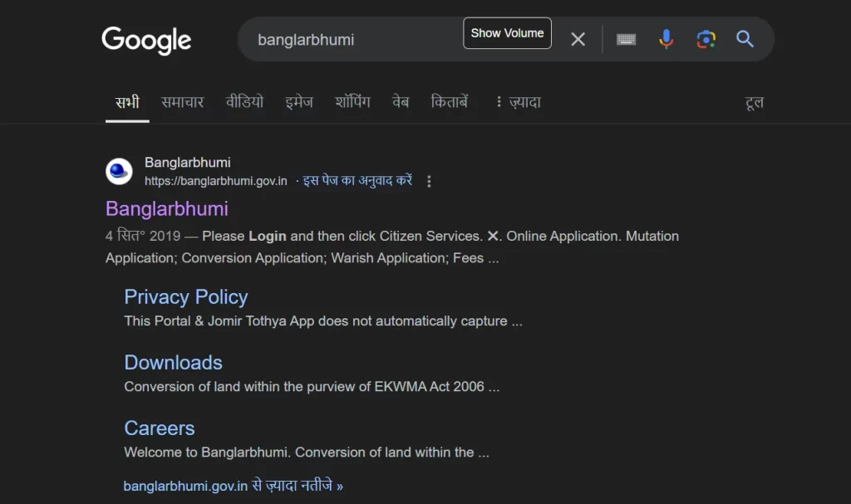Viewport: 851px width, 504px height.
Task: Click 'Conversion of land within the purview' text
Action: click(312, 387)
